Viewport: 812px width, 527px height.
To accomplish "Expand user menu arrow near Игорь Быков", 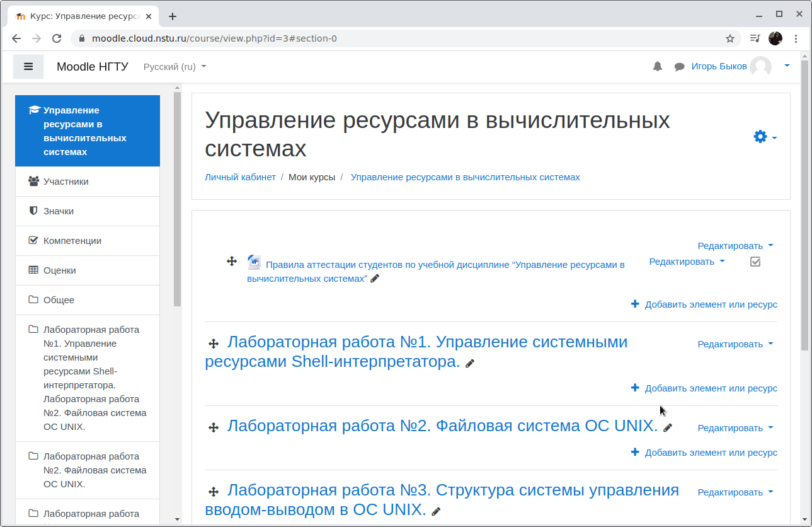I will [x=787, y=66].
